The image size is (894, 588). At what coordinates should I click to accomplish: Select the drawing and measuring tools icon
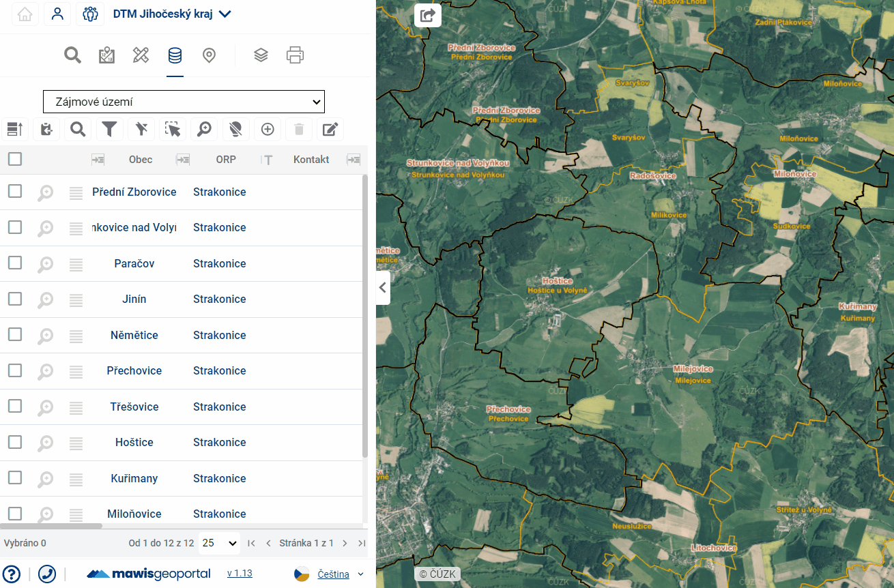(x=141, y=55)
